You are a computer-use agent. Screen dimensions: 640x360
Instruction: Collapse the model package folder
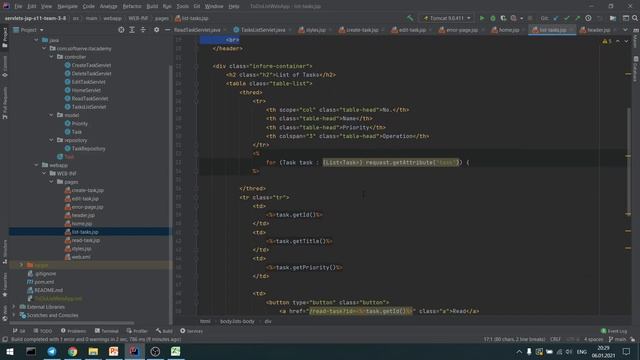(x=51, y=115)
